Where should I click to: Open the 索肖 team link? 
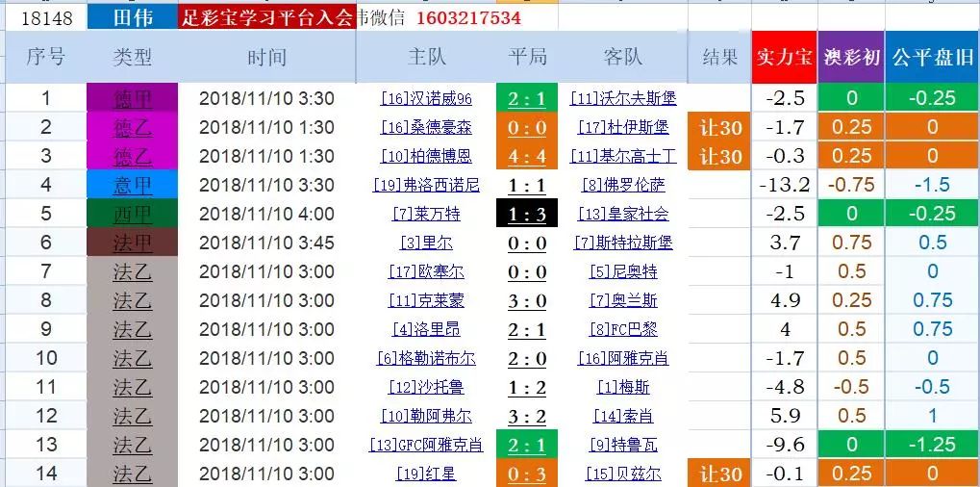tap(623, 416)
